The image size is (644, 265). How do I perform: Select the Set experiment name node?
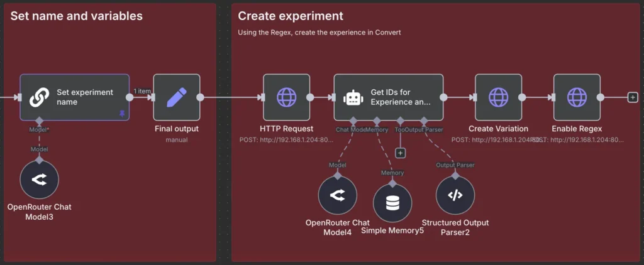tap(75, 97)
